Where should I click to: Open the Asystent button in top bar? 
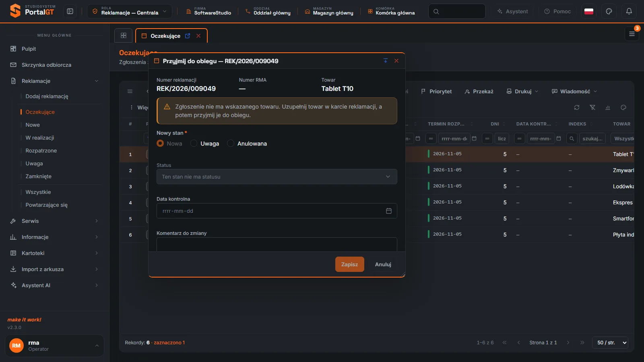click(512, 11)
